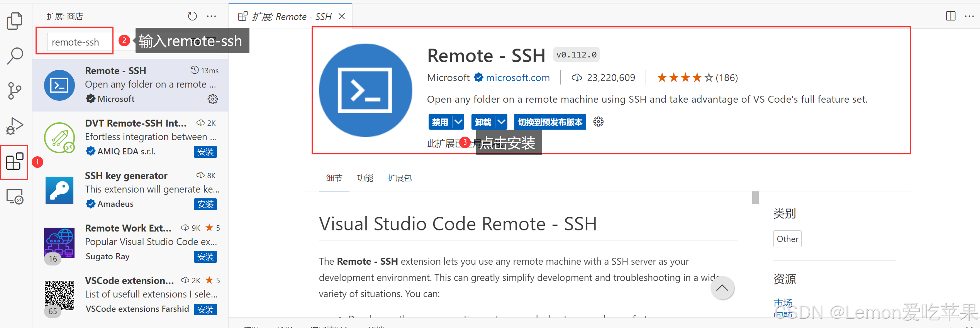
Task: Click the 禁用 disable button
Action: pos(440,122)
